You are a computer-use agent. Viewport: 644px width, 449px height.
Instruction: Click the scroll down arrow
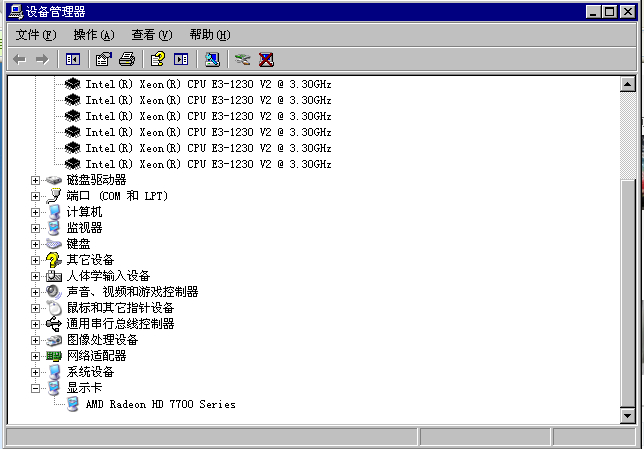coord(628,416)
